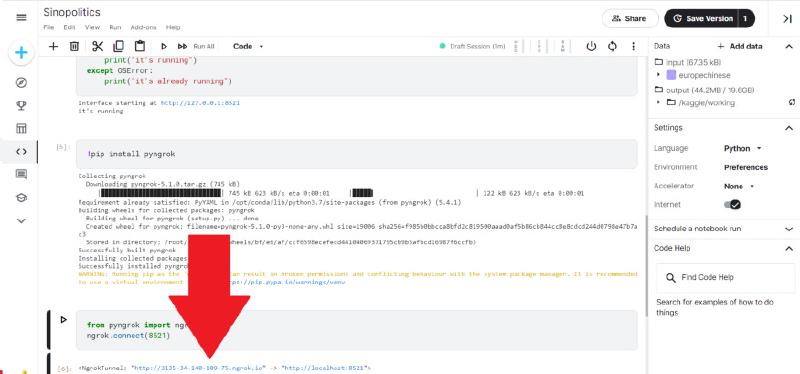Copy cell using the copy icon
The width and height of the screenshot is (800, 374).
pyautogui.click(x=118, y=46)
